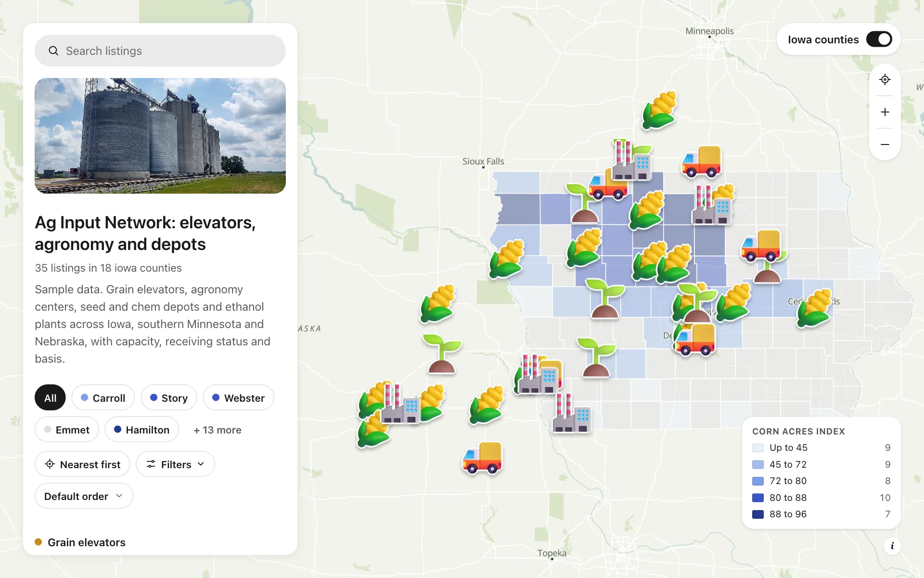Click the locate me crosshair button
The height and width of the screenshot is (578, 924).
click(885, 79)
